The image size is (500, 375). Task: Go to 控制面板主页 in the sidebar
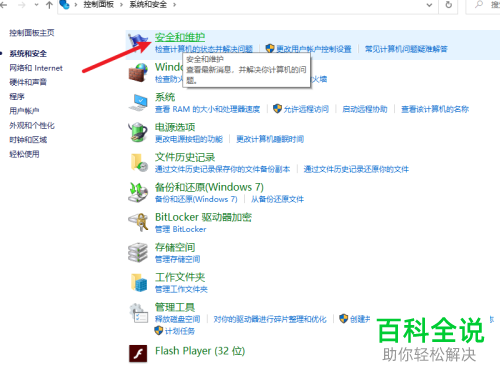[x=32, y=33]
